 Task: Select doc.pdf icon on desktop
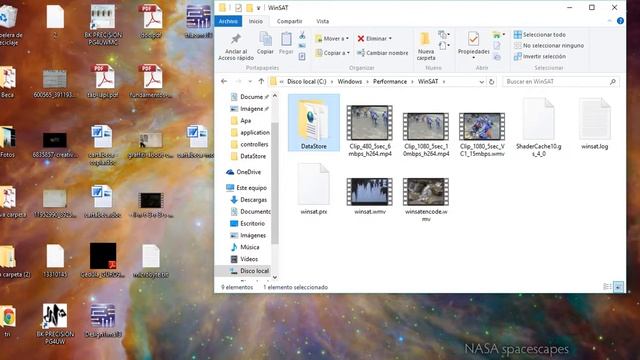(151, 22)
